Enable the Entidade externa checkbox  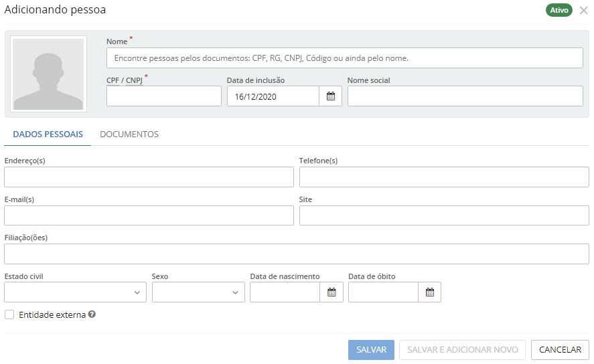click(x=9, y=314)
